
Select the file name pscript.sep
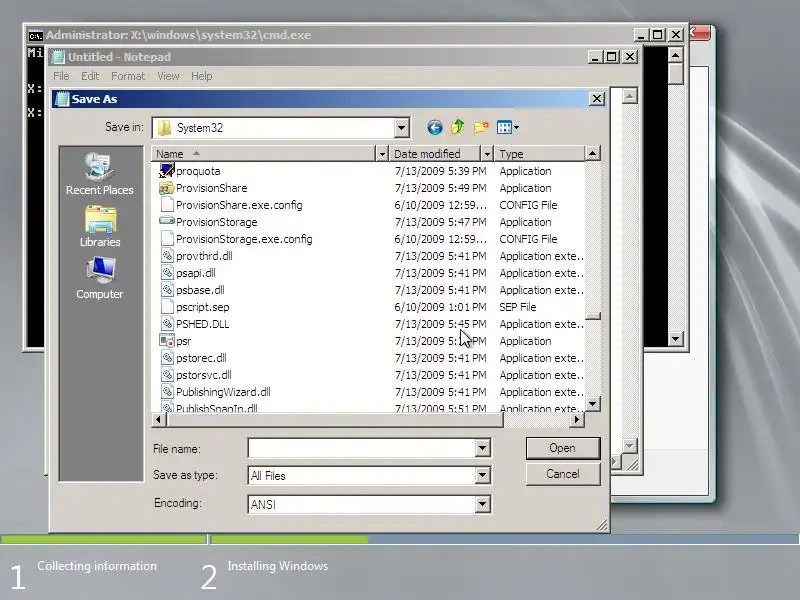(203, 307)
